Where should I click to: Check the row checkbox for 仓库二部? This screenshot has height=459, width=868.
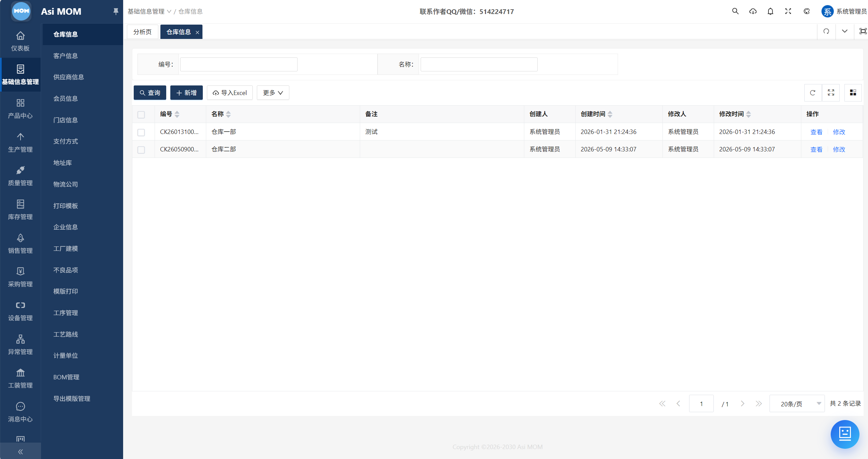[141, 150]
